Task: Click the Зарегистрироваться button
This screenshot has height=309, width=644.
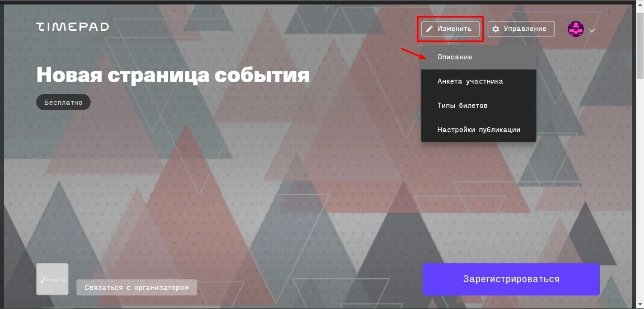Action: (x=511, y=279)
